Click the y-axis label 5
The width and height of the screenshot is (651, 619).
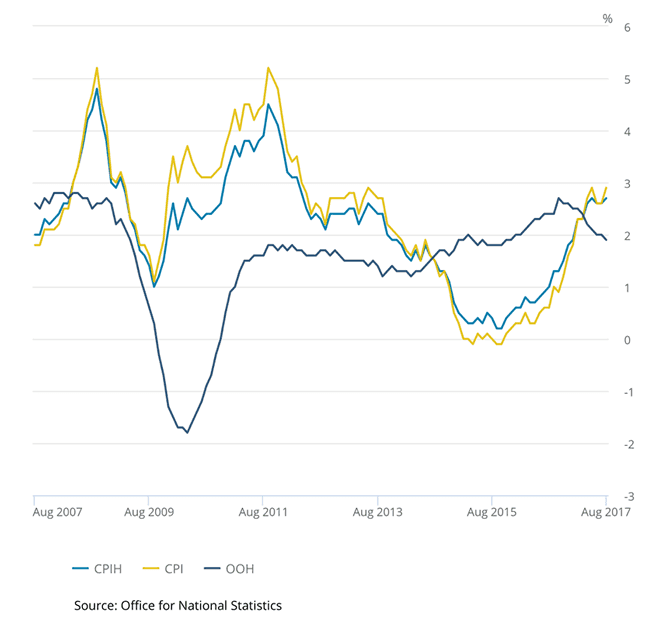tap(625, 79)
